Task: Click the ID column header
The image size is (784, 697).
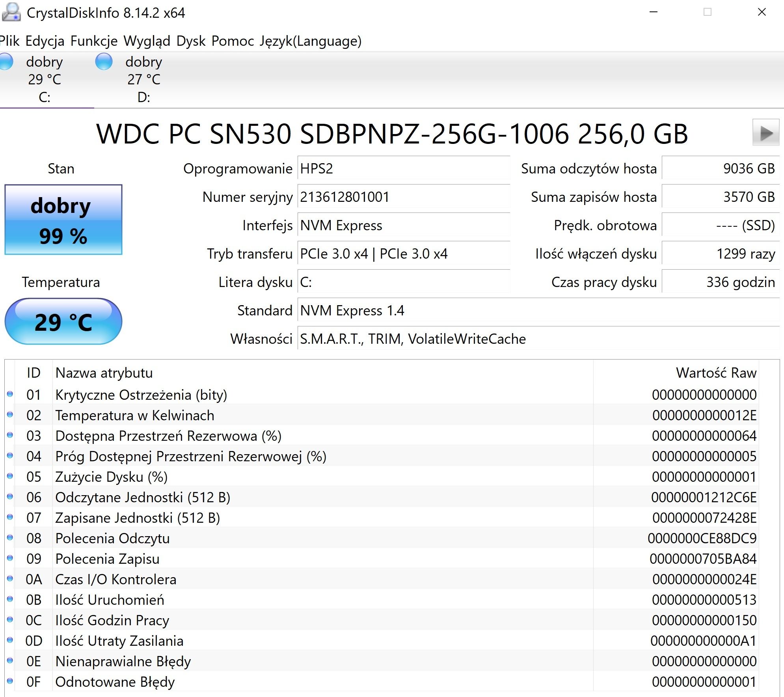Action: (34, 373)
